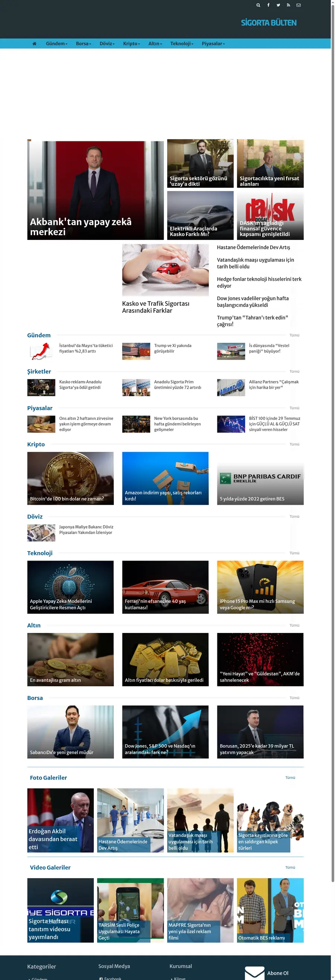
Task: Open search via the magnifier icon
Action: (x=258, y=5)
